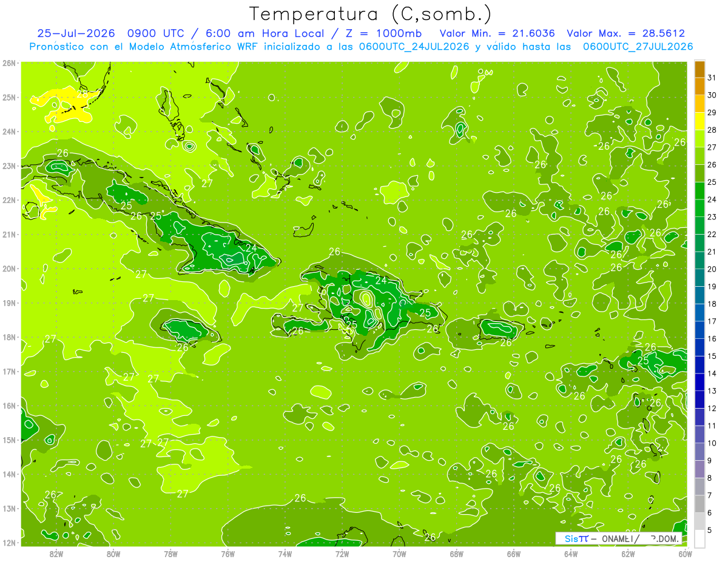
Task: Select the '0600UTC_27JUL2026' valid-until timestamp
Action: [637, 47]
